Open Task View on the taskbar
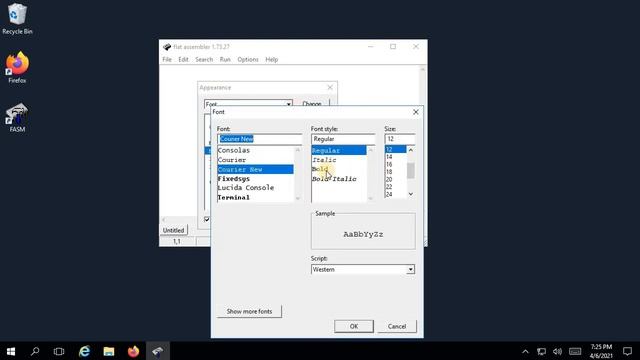The height and width of the screenshot is (360, 640). click(59, 351)
